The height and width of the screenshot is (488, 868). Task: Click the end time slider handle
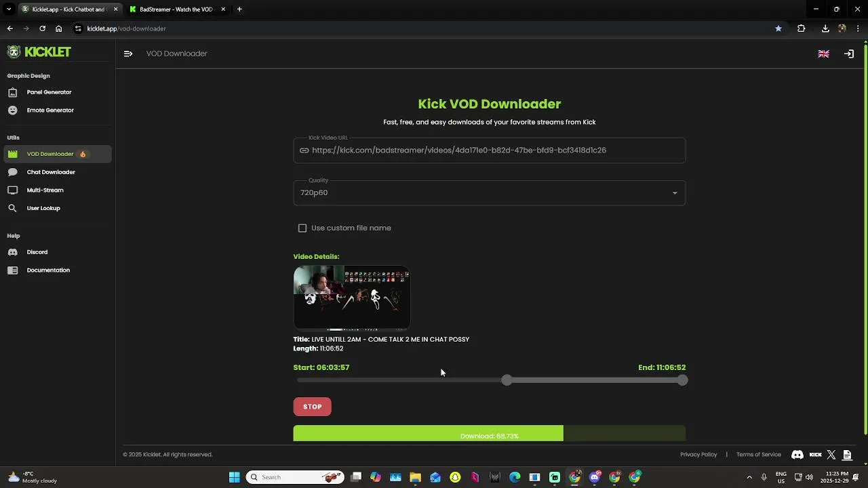click(x=682, y=380)
